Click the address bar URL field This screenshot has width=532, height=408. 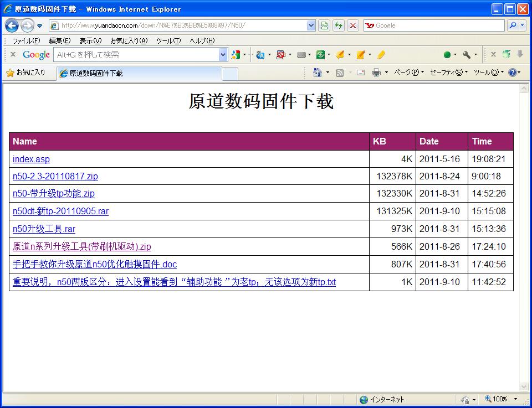(x=183, y=25)
